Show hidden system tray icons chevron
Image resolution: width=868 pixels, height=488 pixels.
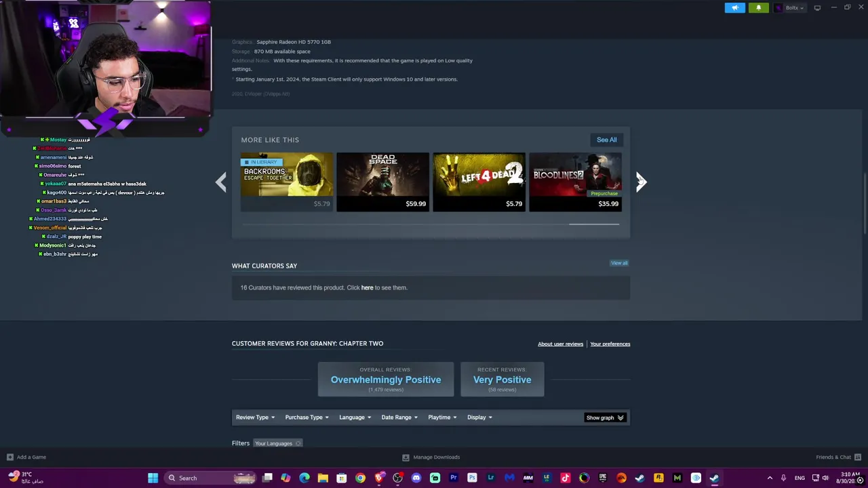tap(770, 478)
